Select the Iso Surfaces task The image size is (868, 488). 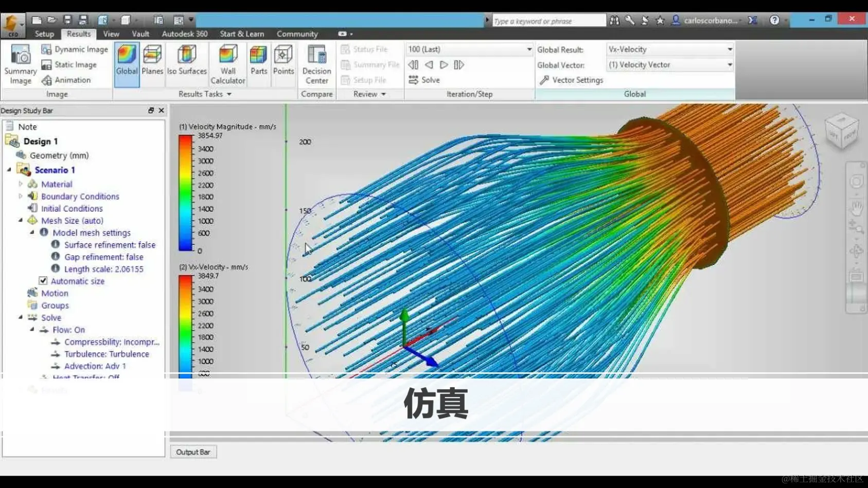187,61
